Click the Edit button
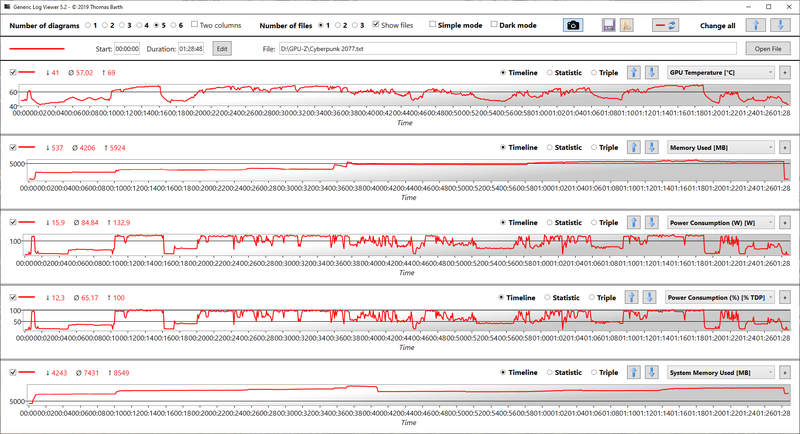 point(222,48)
